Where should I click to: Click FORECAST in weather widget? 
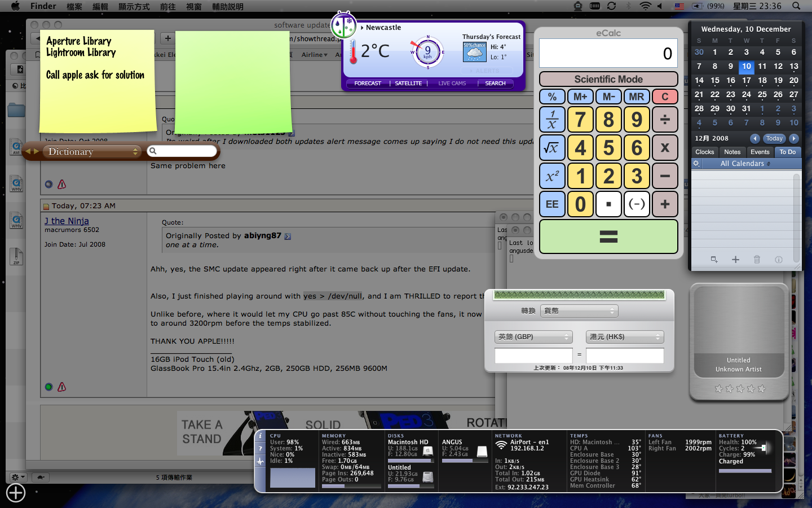click(x=368, y=83)
